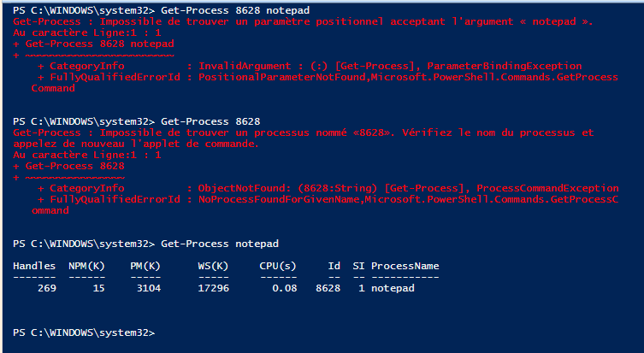Click the empty prompt line at the bottom

point(86,332)
